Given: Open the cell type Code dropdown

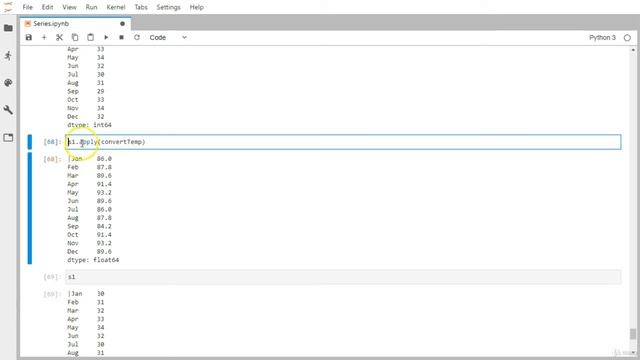Looking at the screenshot, I should pos(168,38).
